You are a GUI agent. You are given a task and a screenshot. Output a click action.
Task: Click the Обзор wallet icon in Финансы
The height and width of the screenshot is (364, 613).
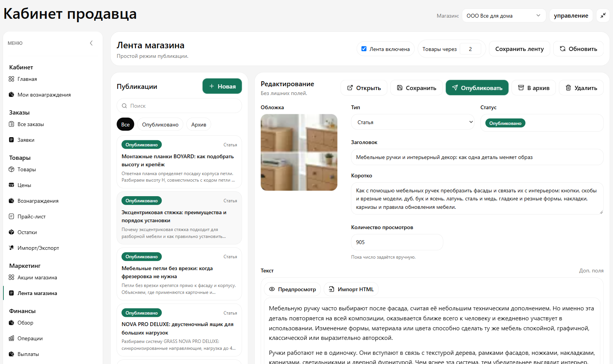(x=11, y=323)
